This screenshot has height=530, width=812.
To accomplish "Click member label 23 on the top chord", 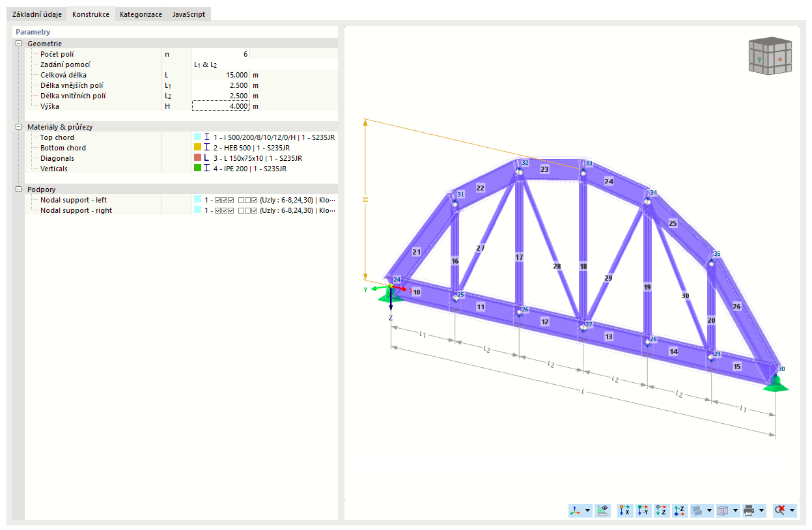I will pyautogui.click(x=544, y=169).
